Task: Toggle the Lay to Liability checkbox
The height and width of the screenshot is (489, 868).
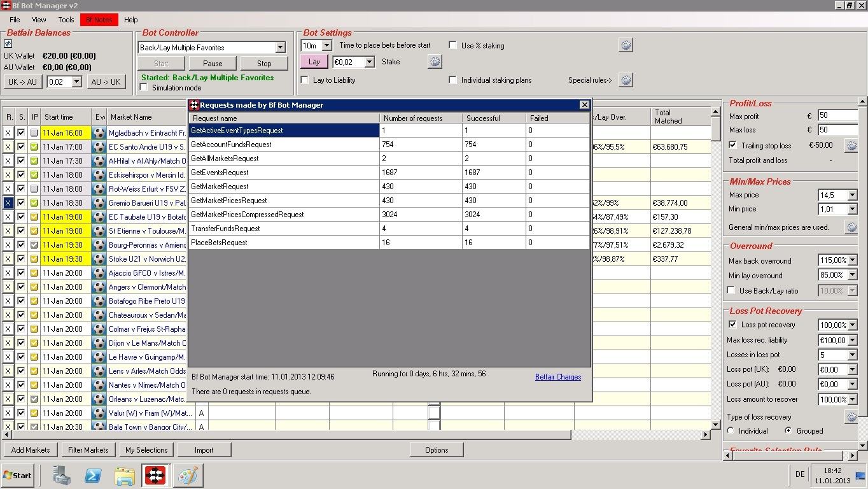Action: 305,80
